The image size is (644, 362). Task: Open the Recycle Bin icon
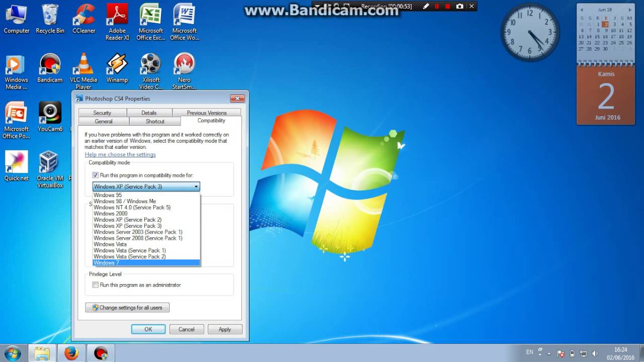[50, 19]
